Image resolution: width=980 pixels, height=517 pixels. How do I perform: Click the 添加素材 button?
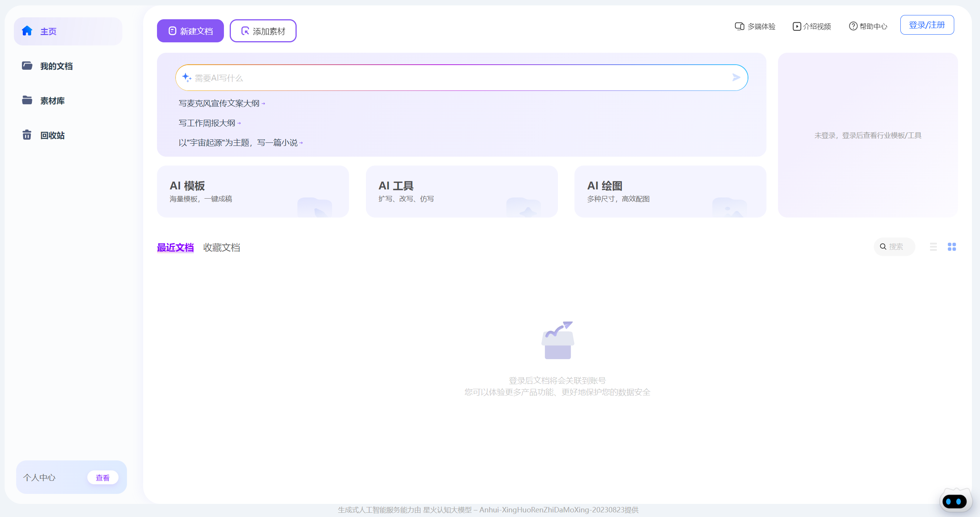[263, 31]
